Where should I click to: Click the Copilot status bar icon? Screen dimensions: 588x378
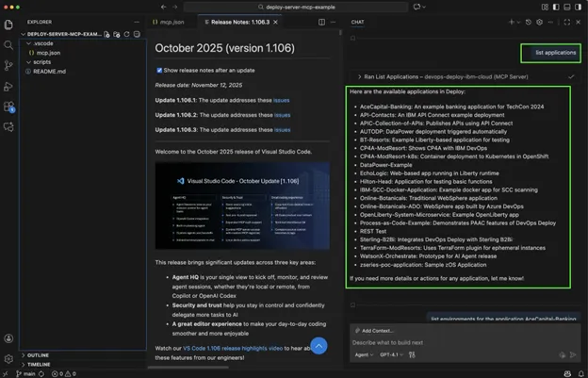coord(567,374)
